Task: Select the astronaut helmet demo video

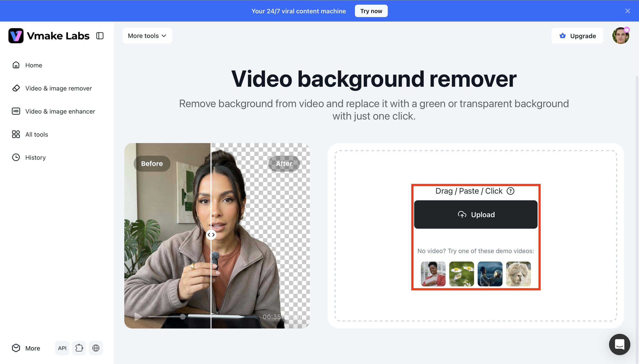Action: (x=490, y=274)
